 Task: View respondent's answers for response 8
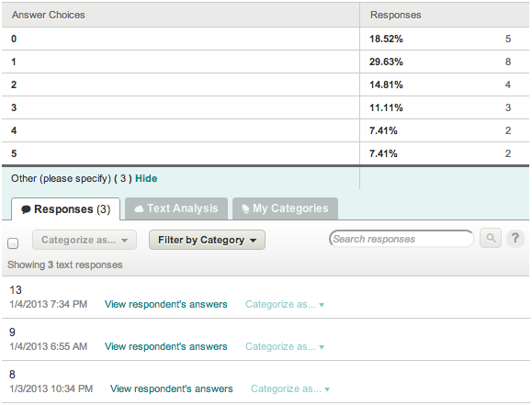pyautogui.click(x=172, y=388)
